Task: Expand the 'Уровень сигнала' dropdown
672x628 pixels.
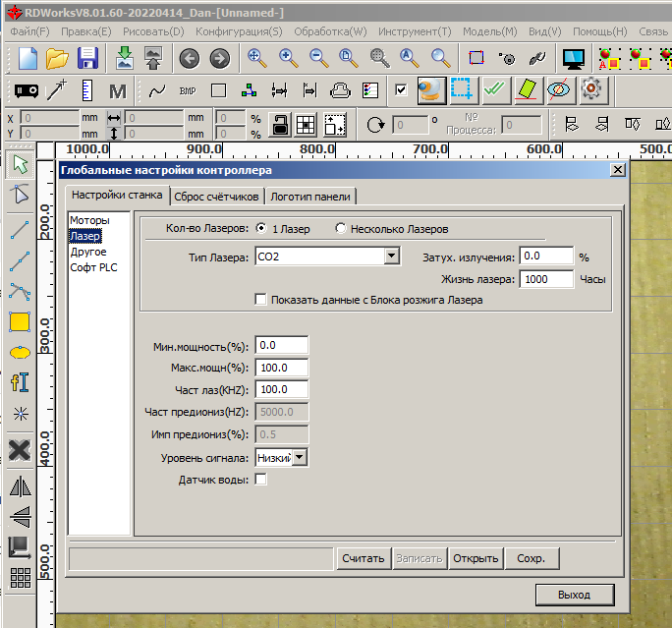Action: pos(300,457)
